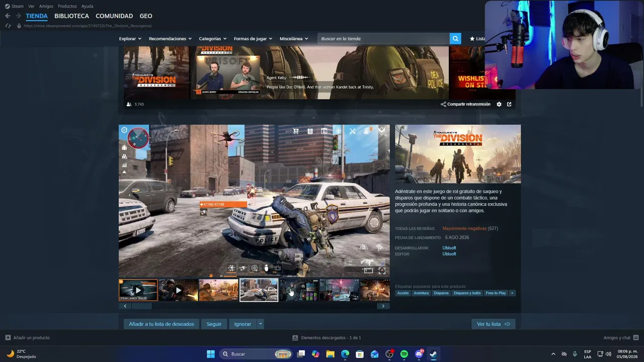Open Microsoft Store from the taskbar
Viewport: 644px width, 362px height.
[360, 354]
